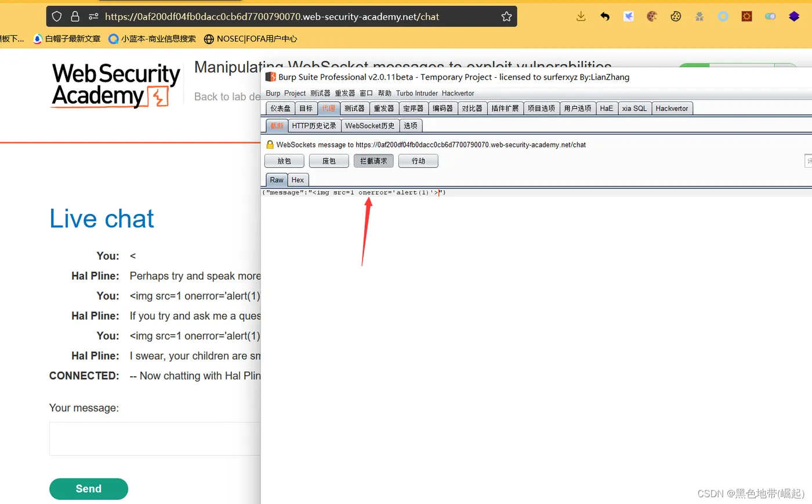Toggle the switch-shaped extension icon in toolbar
This screenshot has height=504, width=812.
(x=770, y=16)
